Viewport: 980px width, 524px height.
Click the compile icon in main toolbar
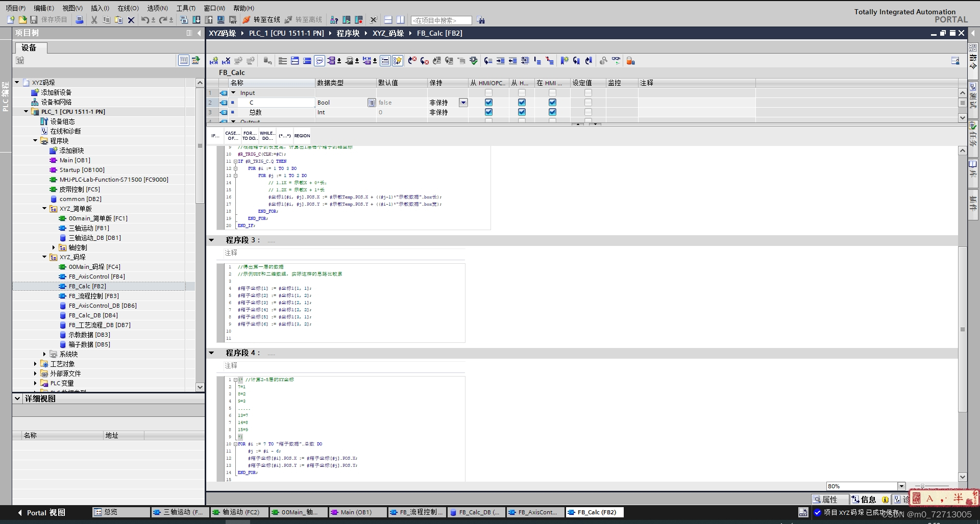click(184, 20)
